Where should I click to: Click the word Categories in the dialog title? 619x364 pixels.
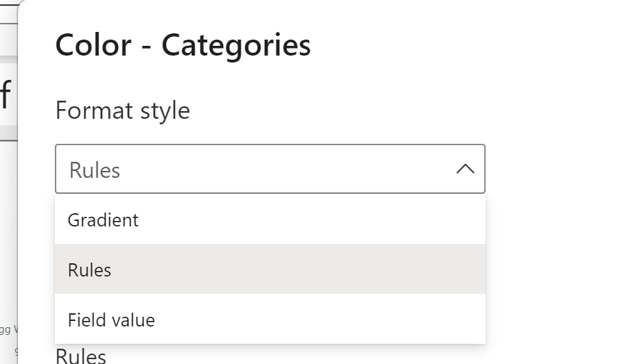(236, 46)
